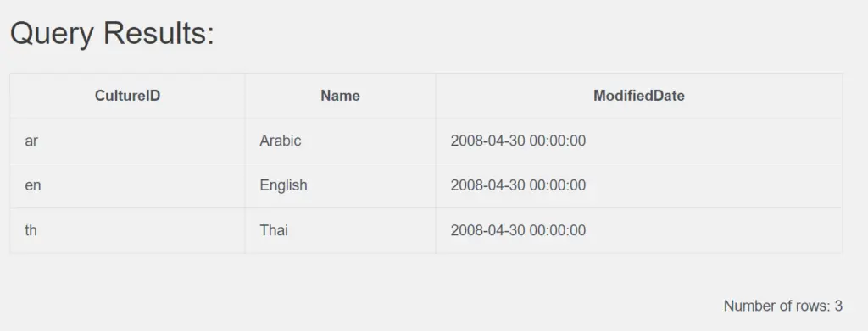Image resolution: width=868 pixels, height=331 pixels.
Task: Click the CultureID column header
Action: point(127,96)
